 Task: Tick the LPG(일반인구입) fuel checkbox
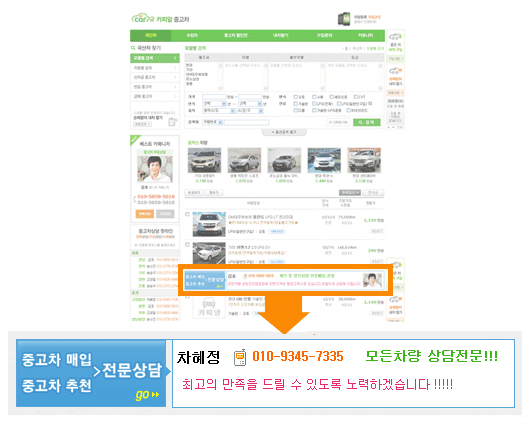[339, 104]
